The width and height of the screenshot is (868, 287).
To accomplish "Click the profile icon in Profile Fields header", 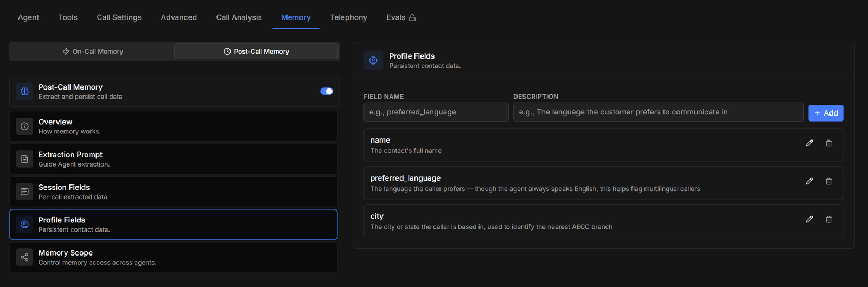I will (373, 60).
